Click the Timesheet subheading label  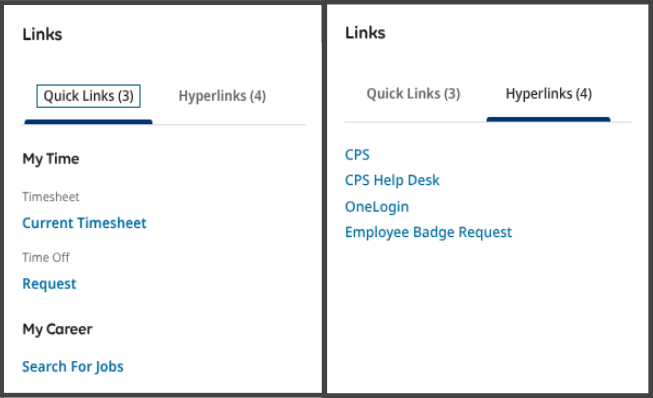tap(51, 197)
